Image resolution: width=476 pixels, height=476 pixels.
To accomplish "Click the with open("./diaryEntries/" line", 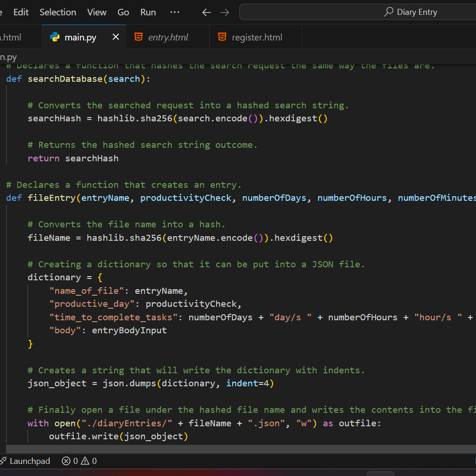I will pyautogui.click(x=205, y=423).
